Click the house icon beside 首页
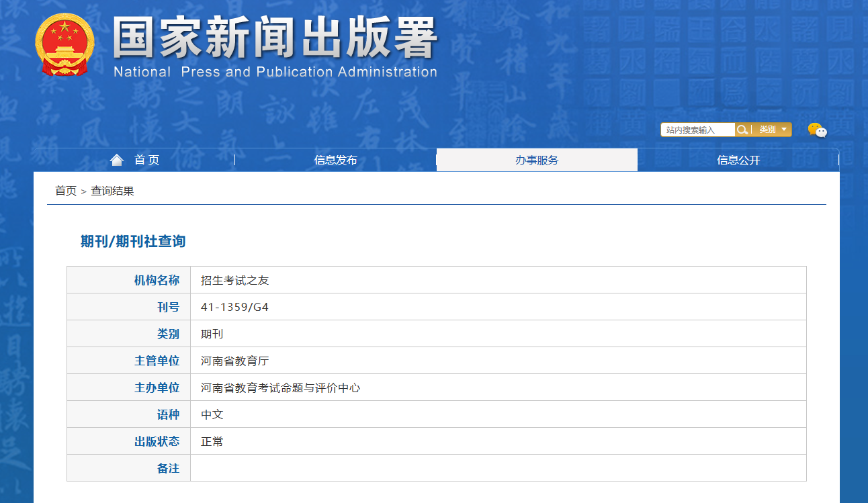This screenshot has height=503, width=868. (117, 160)
